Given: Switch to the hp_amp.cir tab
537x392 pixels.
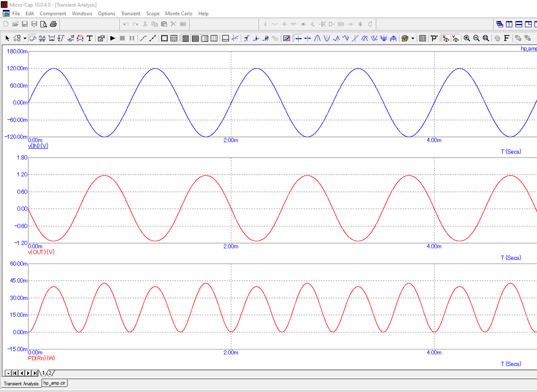Looking at the screenshot, I should (55, 383).
